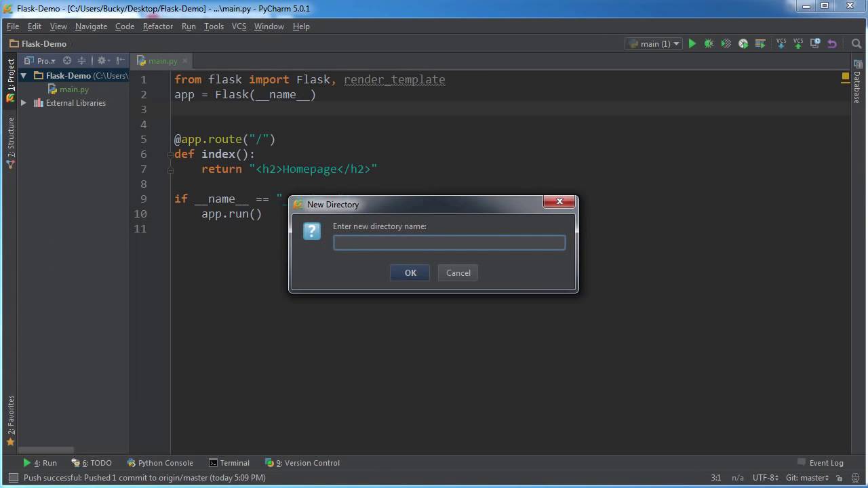Open the Code menu
The image size is (868, 488).
[x=125, y=26]
